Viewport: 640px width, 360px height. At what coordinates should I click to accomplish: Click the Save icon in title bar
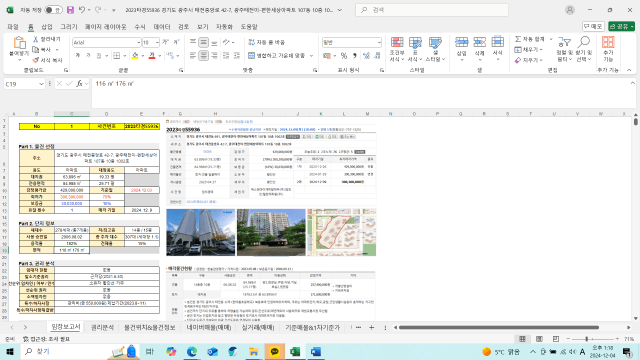pyautogui.click(x=70, y=10)
